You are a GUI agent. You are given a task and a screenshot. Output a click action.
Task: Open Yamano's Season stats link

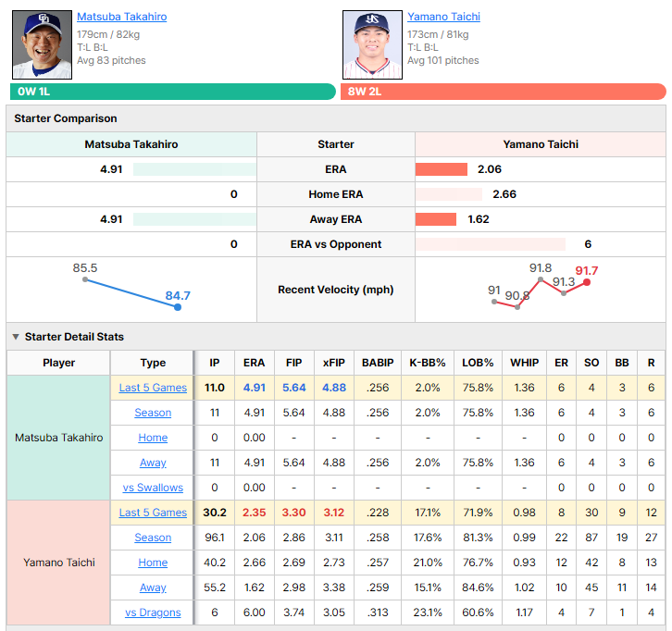153,538
